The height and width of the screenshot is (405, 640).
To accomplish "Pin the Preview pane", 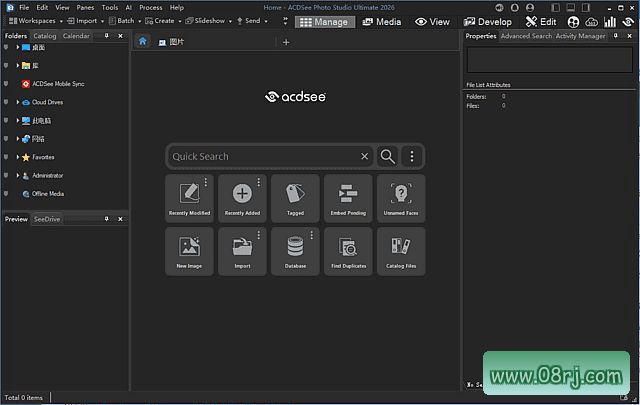I will coord(107,219).
